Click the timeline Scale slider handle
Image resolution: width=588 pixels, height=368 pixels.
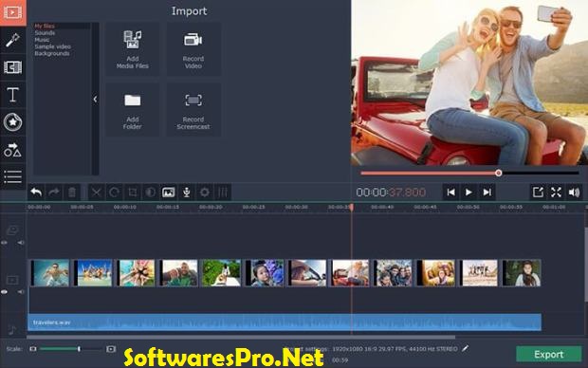[x=79, y=349]
